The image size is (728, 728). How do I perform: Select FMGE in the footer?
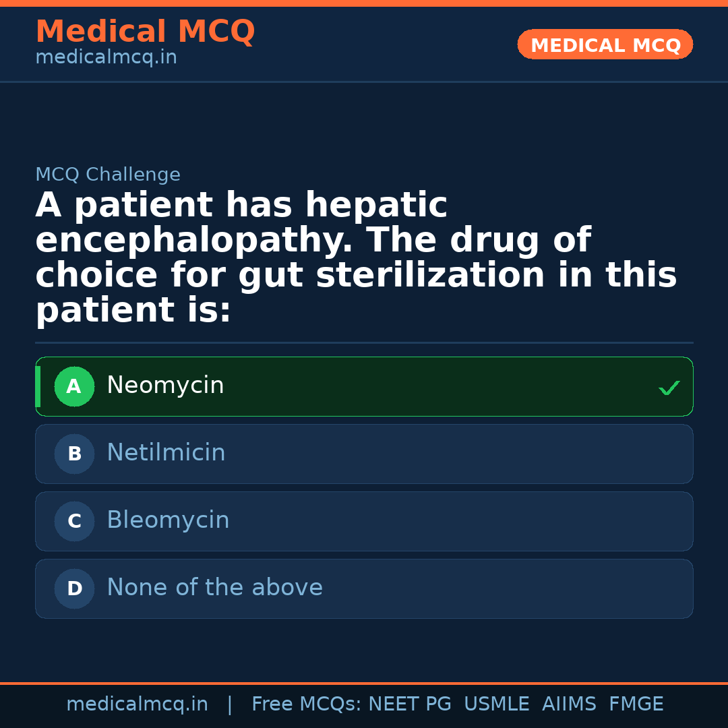(x=636, y=704)
